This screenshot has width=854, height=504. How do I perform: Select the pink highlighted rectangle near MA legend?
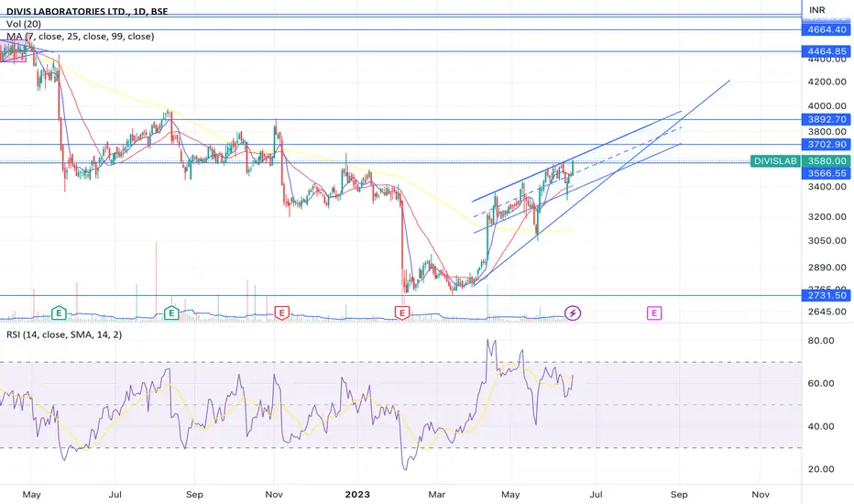point(13,49)
